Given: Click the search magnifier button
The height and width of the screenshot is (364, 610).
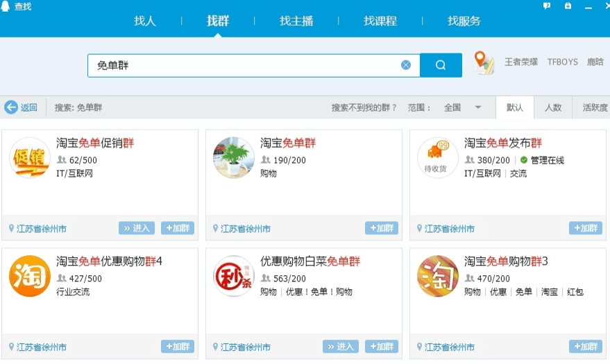Looking at the screenshot, I should (441, 65).
